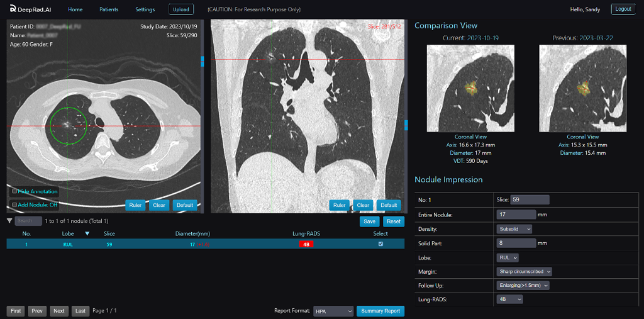Adjust the axial view slice slider handle
The image size is (644, 319).
click(203, 61)
